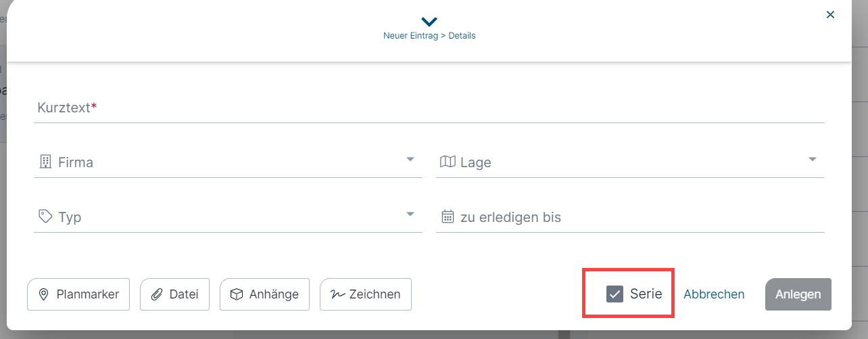Click the map icon beside Lage
The image size is (868, 339).
[448, 162]
